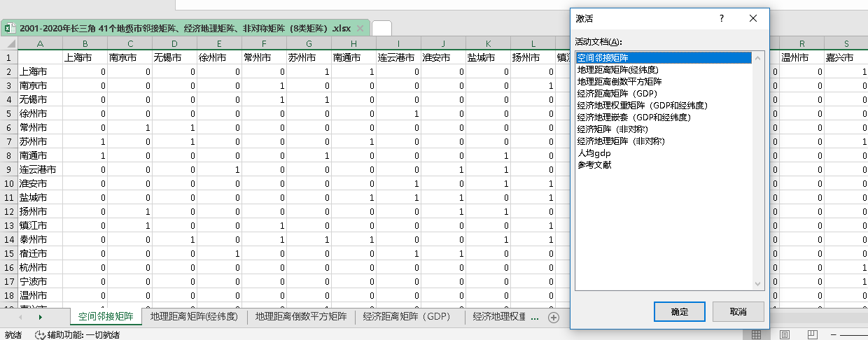Screen dimensions: 868x340
Task: Select column A header
Action: click(40, 43)
